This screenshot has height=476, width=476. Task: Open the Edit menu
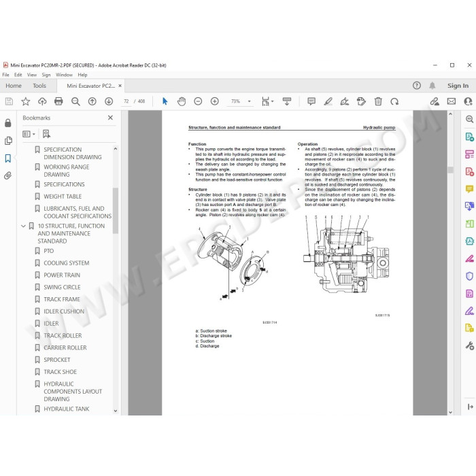click(18, 75)
